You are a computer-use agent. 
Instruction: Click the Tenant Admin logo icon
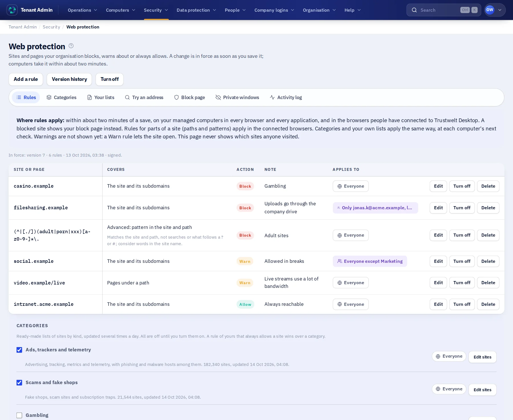[x=12, y=10]
